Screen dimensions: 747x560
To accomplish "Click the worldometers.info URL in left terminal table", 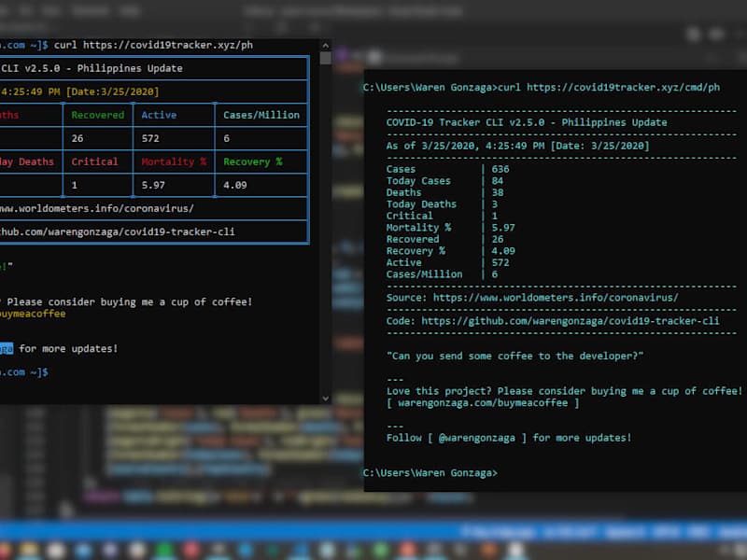I will (x=97, y=208).
